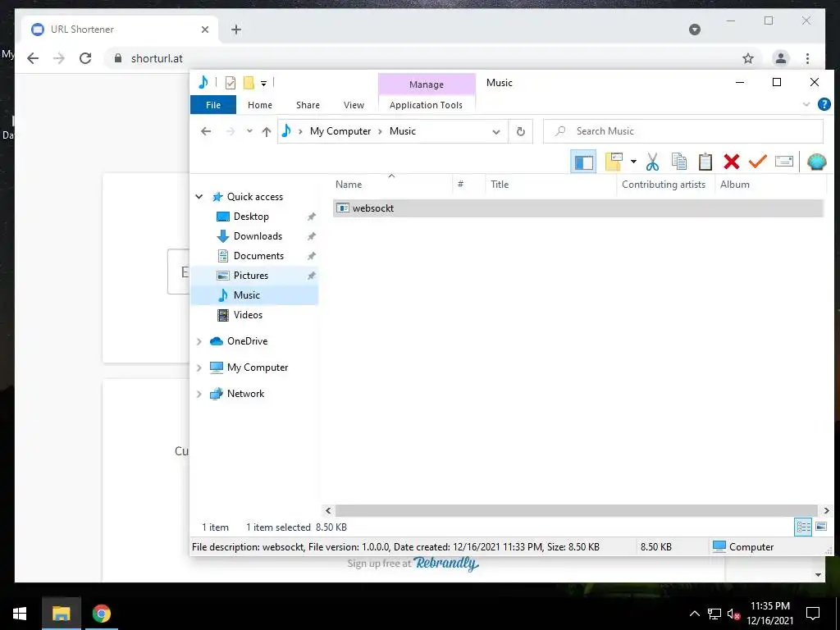The image size is (840, 630).
Task: Switch to Large icons view in status bar
Action: (x=820, y=527)
